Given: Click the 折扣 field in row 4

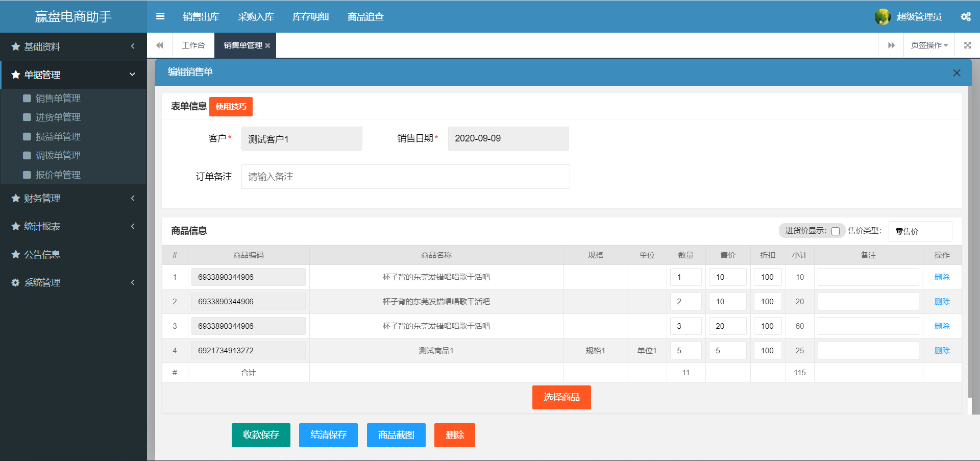Looking at the screenshot, I should (768, 351).
